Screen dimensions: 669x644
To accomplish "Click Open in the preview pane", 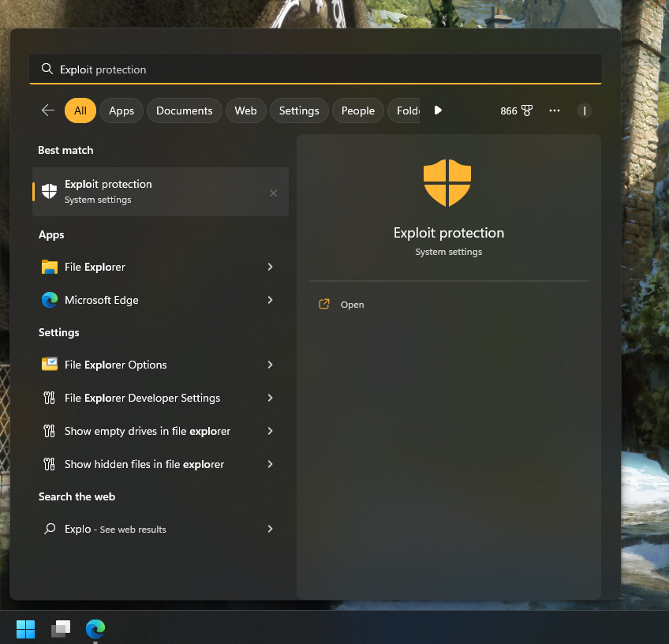I will pos(352,305).
